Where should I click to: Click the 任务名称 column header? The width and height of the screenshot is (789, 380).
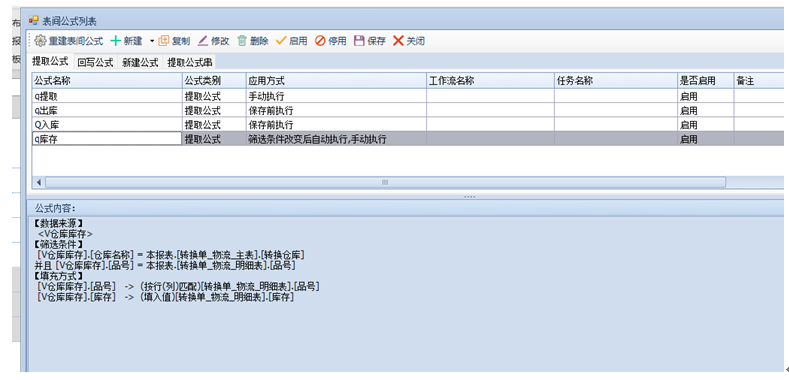[x=616, y=81]
